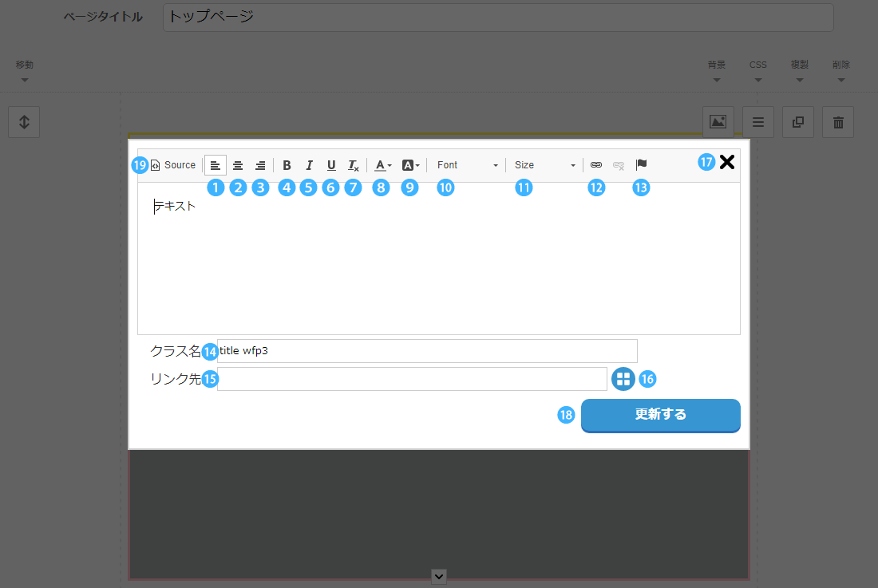Open text color picker
Screen dimensions: 878x588
coord(383,165)
